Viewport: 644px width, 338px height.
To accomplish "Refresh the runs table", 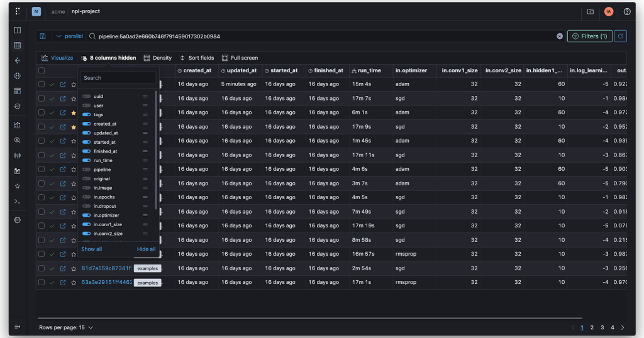I will point(620,36).
